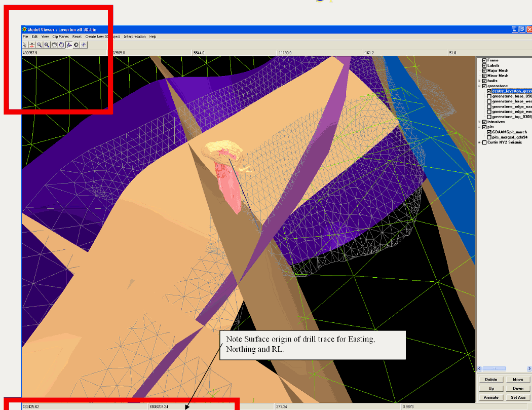This screenshot has height=410, width=532.
Task: Collapse the greenstone tree node
Action: (479, 86)
